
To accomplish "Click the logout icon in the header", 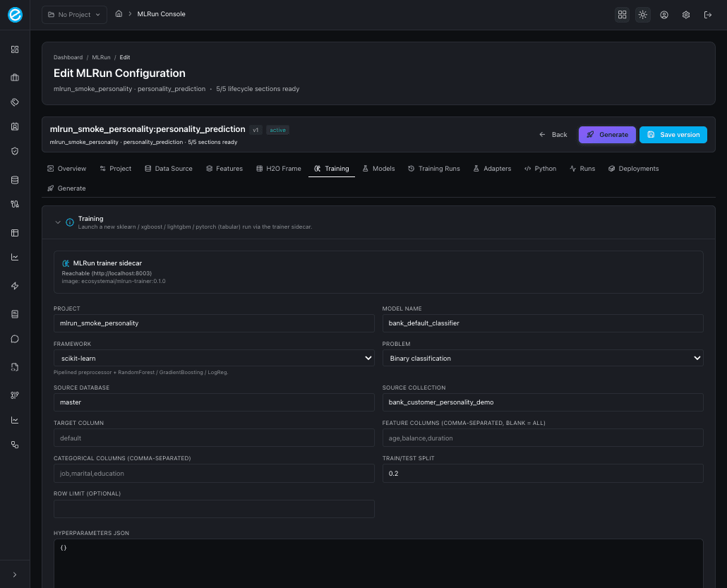I will pos(708,14).
